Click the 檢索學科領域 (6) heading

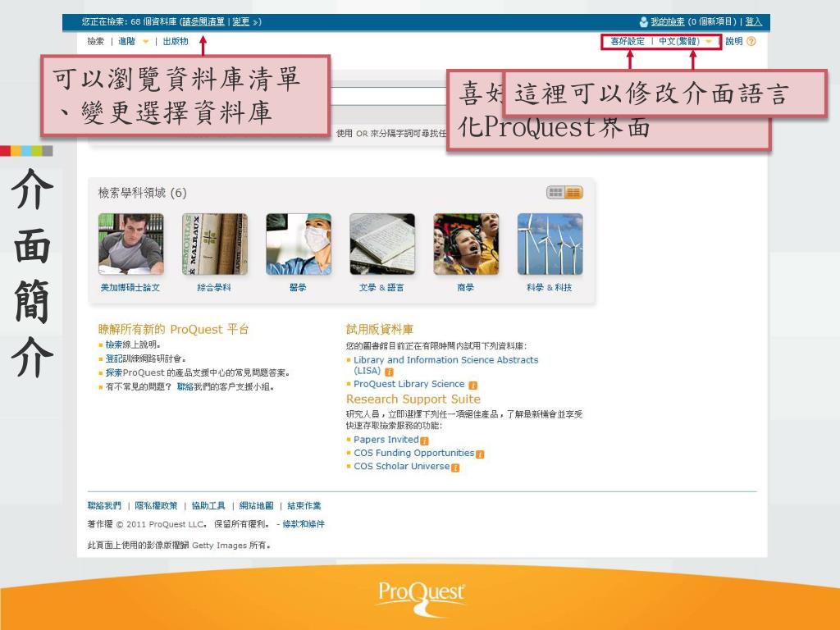click(143, 193)
